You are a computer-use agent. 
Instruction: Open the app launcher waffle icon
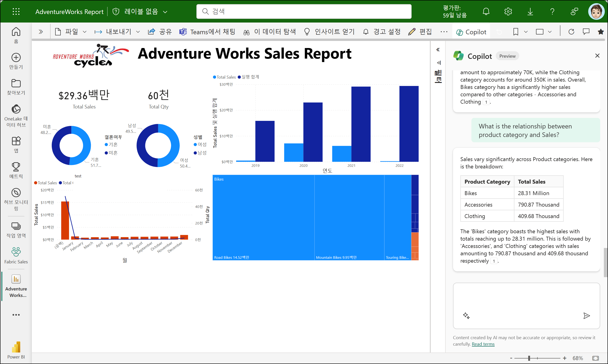pos(16,11)
